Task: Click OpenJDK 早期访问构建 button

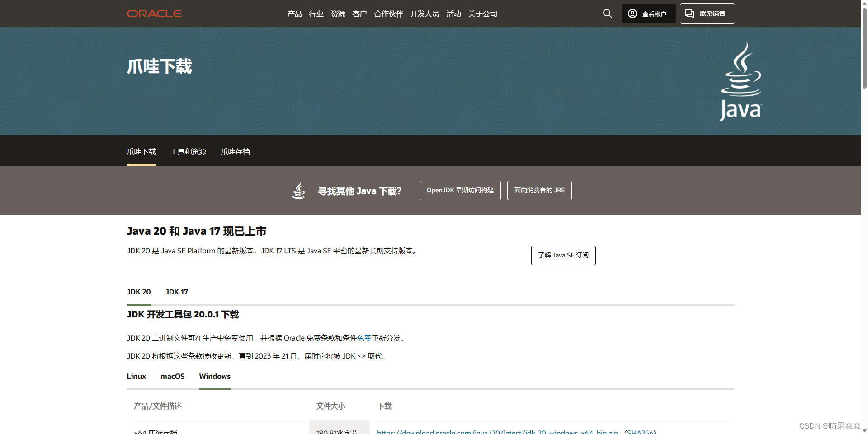Action: click(x=460, y=190)
